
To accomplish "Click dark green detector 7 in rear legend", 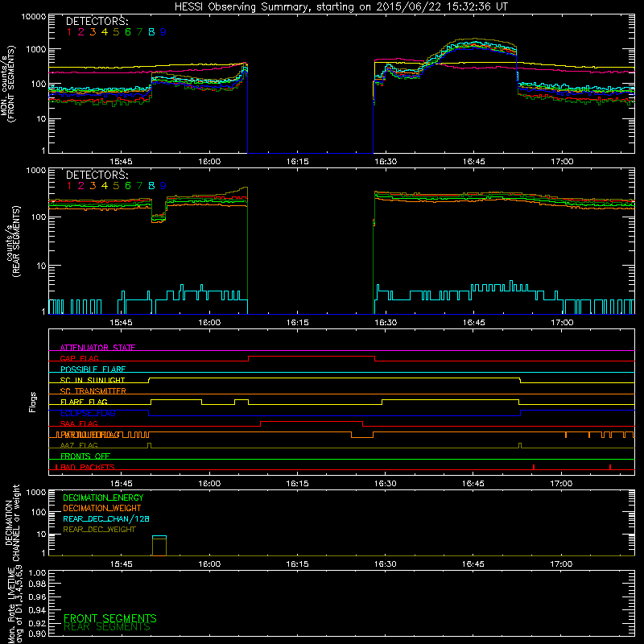I will pyautogui.click(x=139, y=186).
